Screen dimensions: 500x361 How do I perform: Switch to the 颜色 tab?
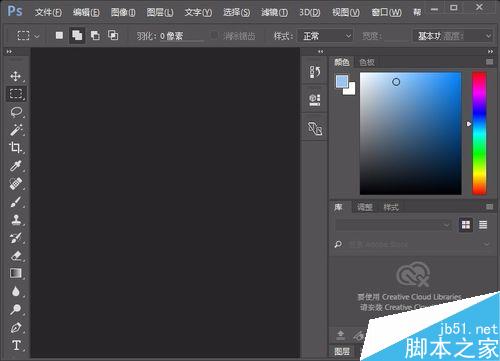[x=342, y=62]
